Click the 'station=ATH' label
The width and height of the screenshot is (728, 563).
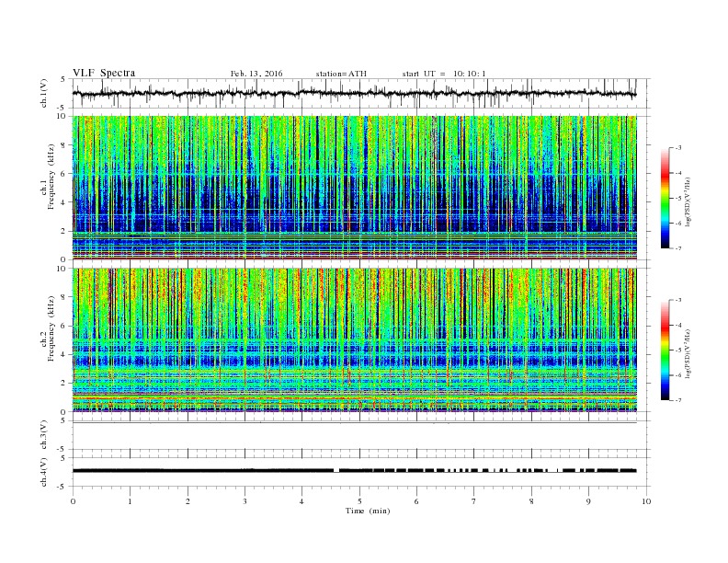[341, 74]
